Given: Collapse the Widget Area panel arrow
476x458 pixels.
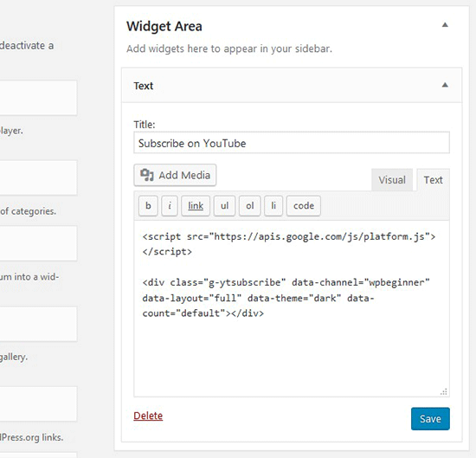Looking at the screenshot, I should click(445, 25).
